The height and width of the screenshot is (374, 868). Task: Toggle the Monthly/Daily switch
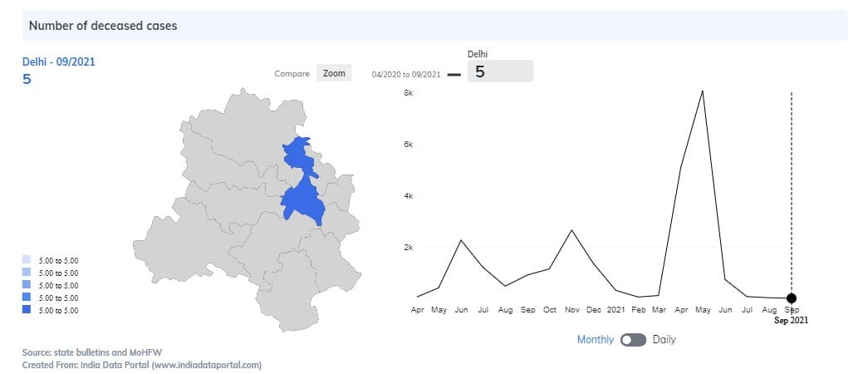(x=633, y=340)
